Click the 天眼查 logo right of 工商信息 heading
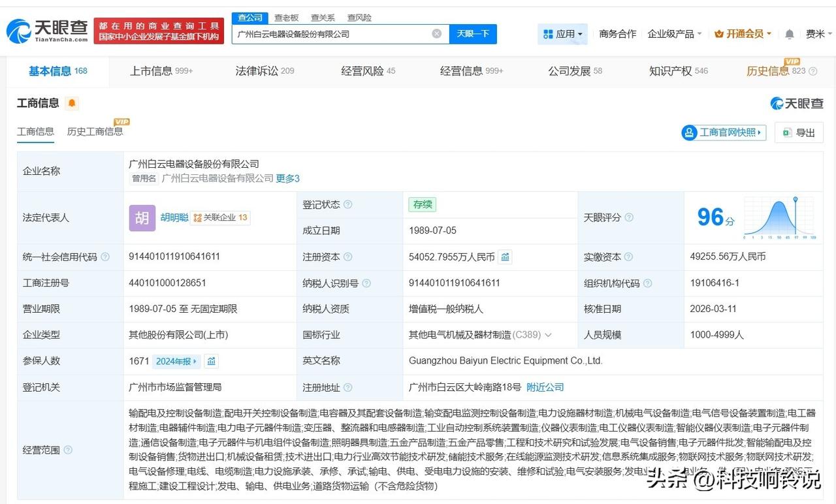The height and width of the screenshot is (504, 836). [x=797, y=103]
